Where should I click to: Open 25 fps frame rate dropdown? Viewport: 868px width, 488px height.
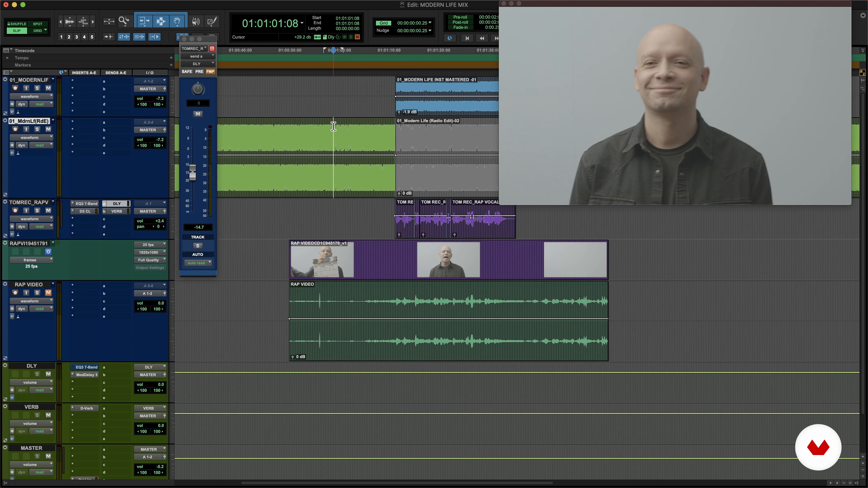[150, 245]
